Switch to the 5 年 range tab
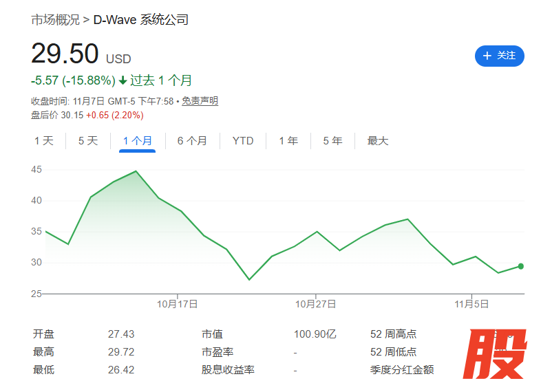Screen dimensions: 541x392 click(x=332, y=141)
